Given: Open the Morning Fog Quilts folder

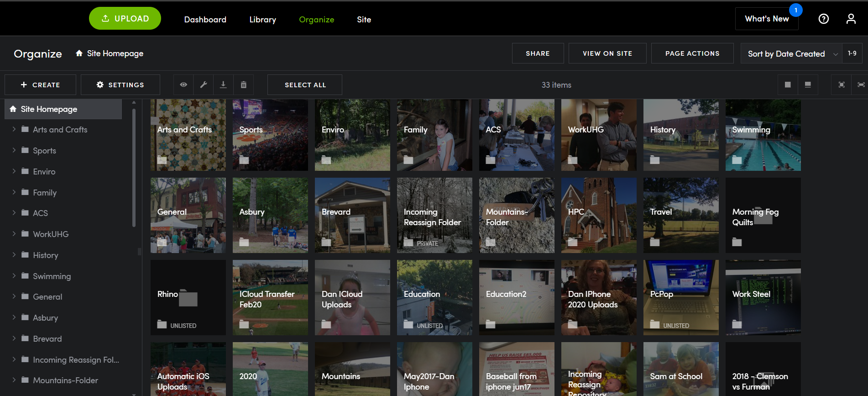Looking at the screenshot, I should [x=763, y=215].
